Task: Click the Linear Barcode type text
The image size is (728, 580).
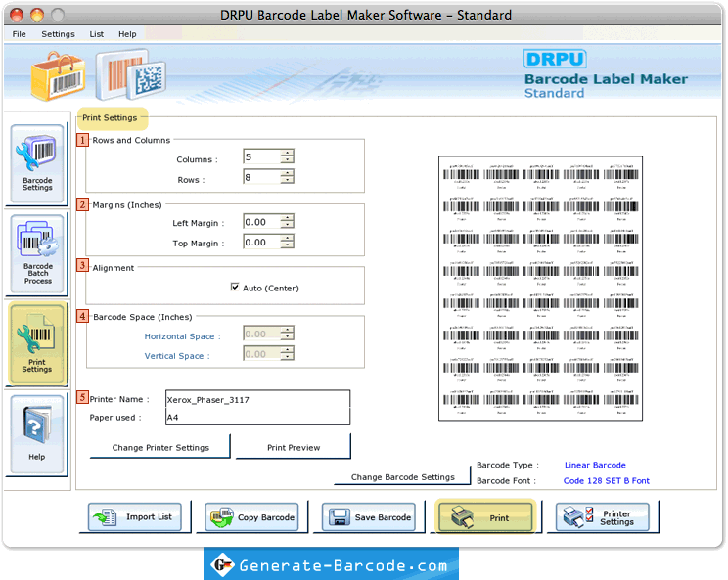Action: point(595,465)
